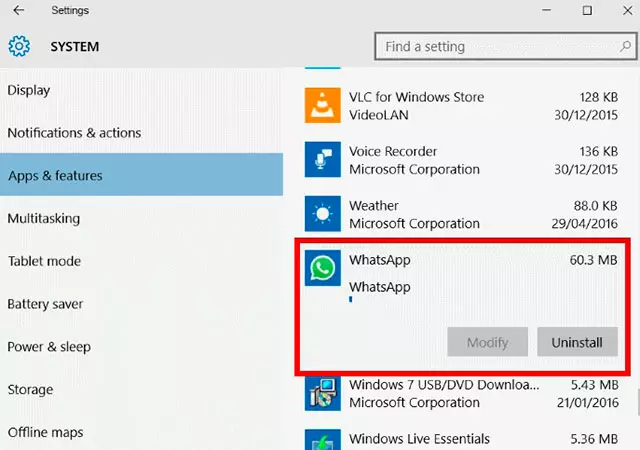Maximize the Settings window
640x450 pixels.
point(587,10)
